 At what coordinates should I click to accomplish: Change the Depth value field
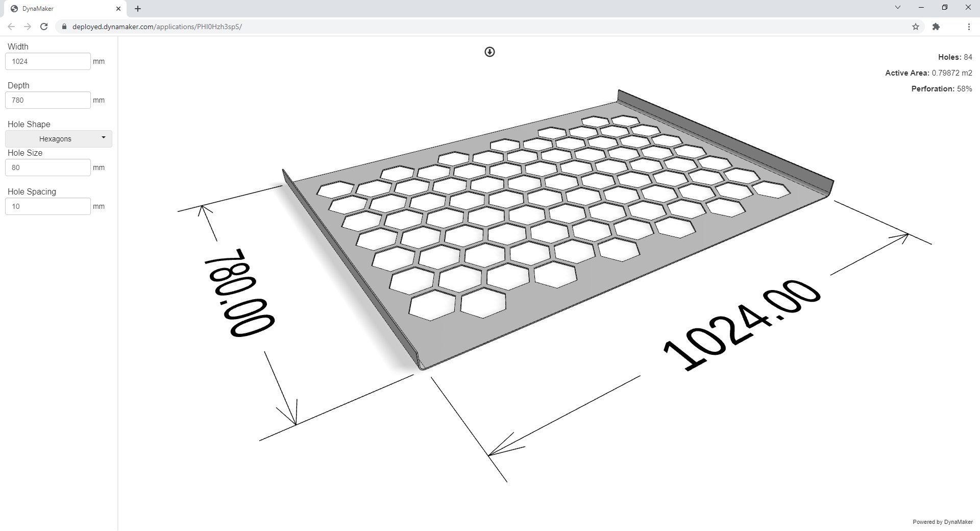tap(47, 100)
